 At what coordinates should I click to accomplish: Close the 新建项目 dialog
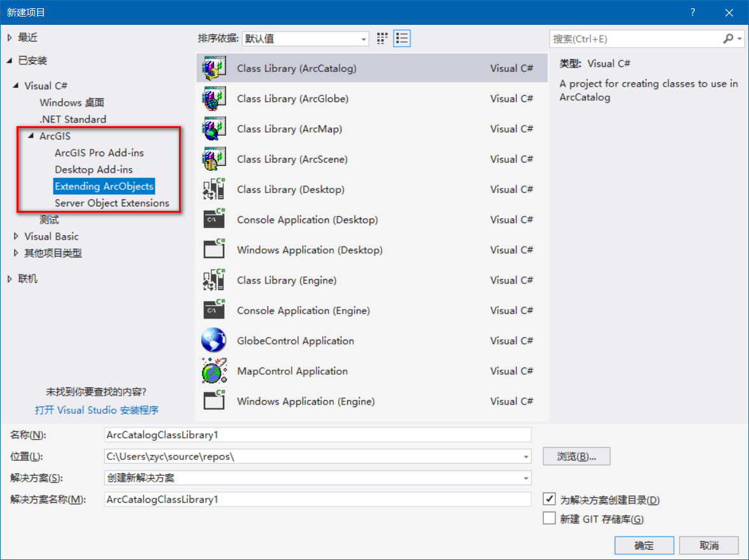point(729,13)
